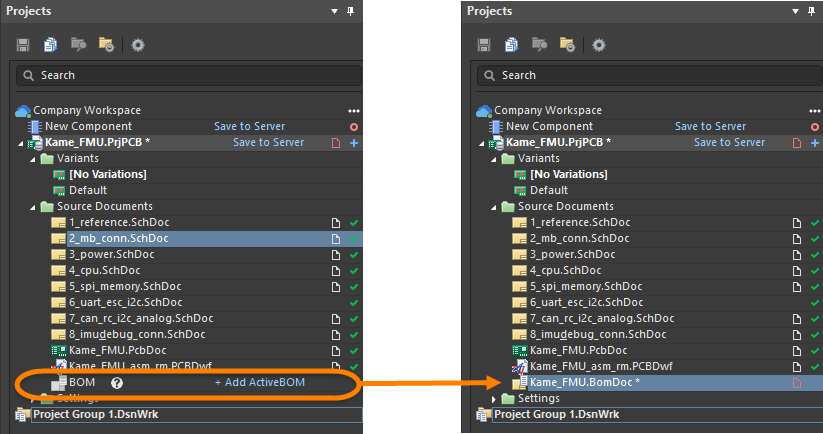The image size is (823, 434).
Task: Click the copy documents icon in right panel toolbar
Action: 511,45
